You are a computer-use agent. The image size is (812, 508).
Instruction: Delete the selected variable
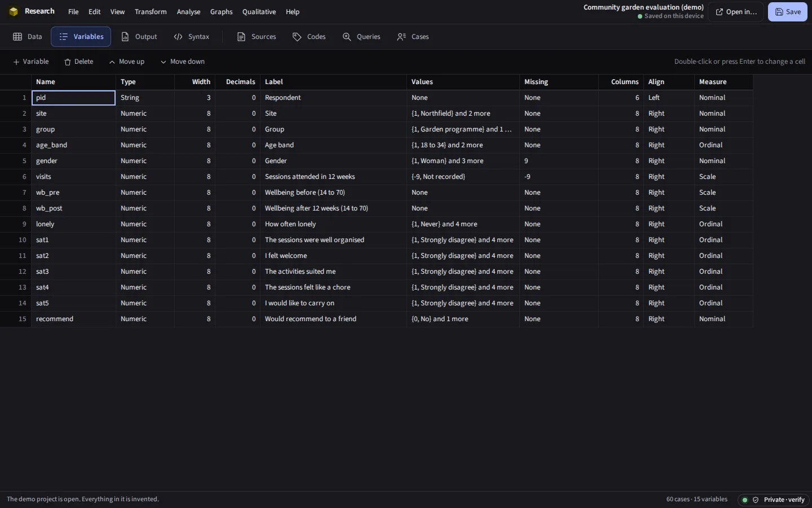[79, 62]
